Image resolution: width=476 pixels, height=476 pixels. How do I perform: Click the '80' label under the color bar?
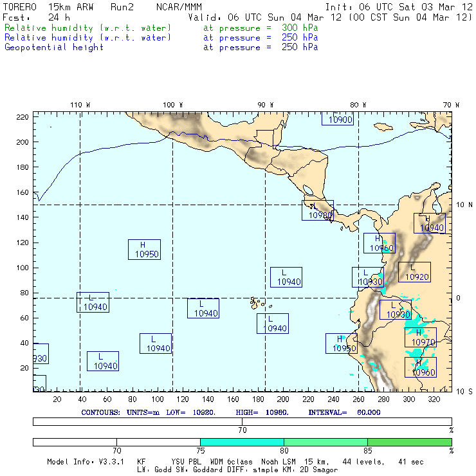click(284, 450)
